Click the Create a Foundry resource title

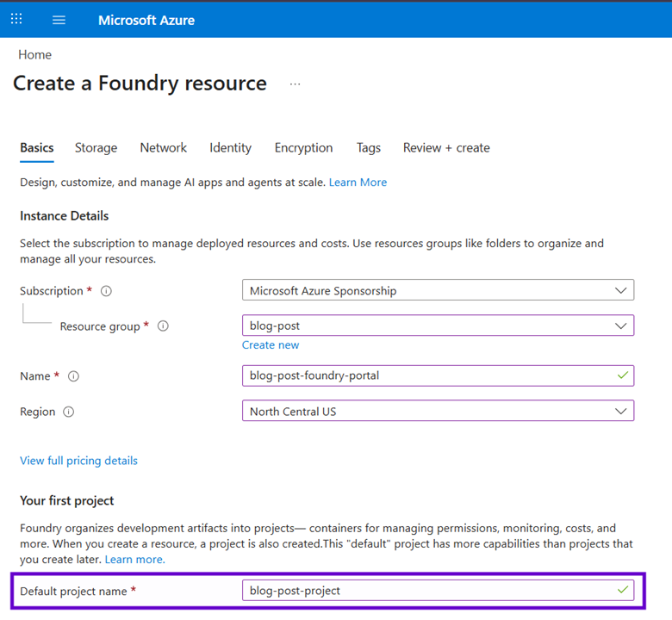[x=140, y=84]
